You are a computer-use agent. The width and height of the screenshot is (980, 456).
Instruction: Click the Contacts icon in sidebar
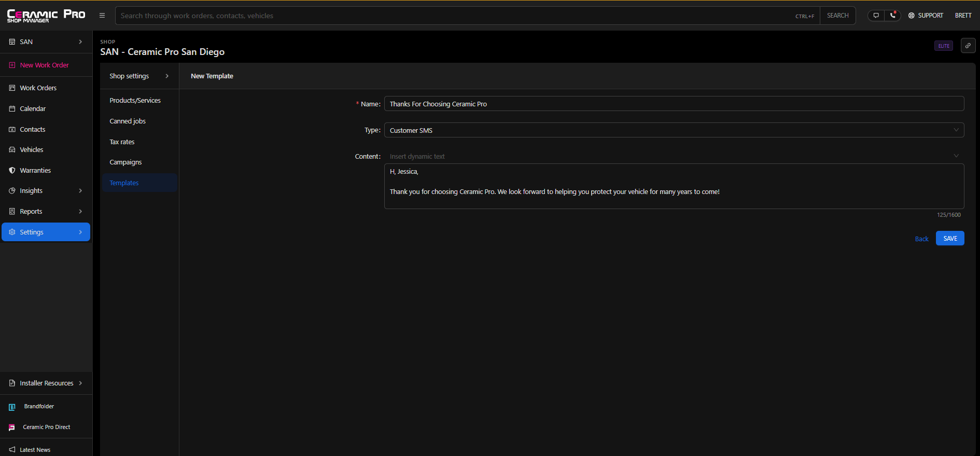12,130
